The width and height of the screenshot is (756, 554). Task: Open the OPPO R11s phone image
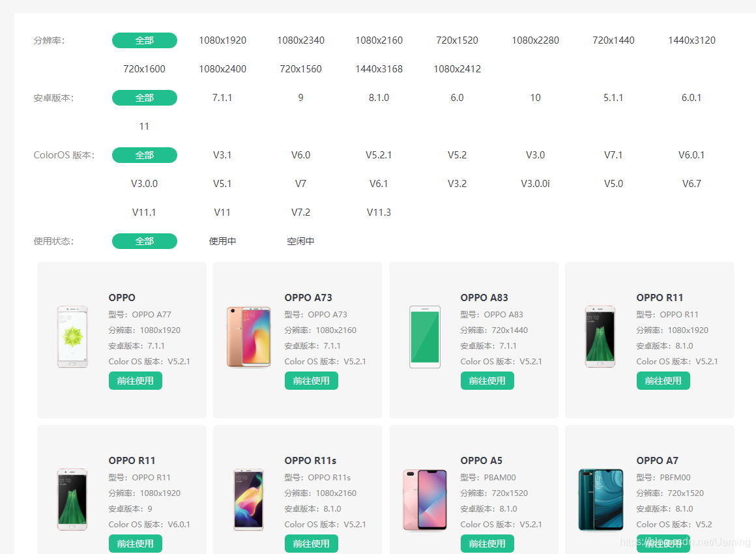[248, 499]
